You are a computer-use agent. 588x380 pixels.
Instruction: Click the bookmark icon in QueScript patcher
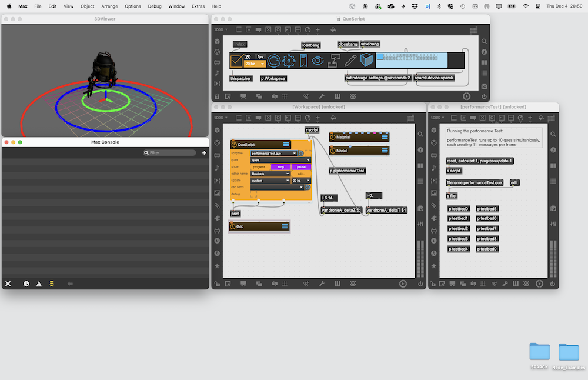[303, 61]
